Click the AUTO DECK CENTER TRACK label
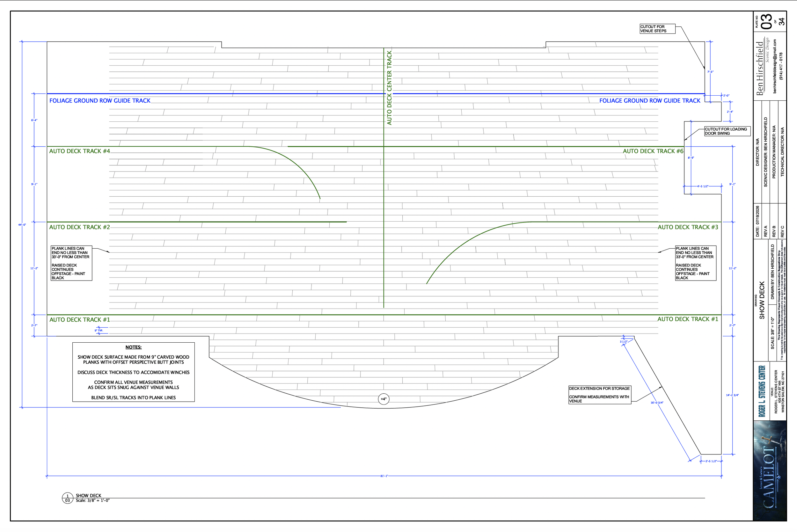This screenshot has height=532, width=797. pyautogui.click(x=389, y=88)
